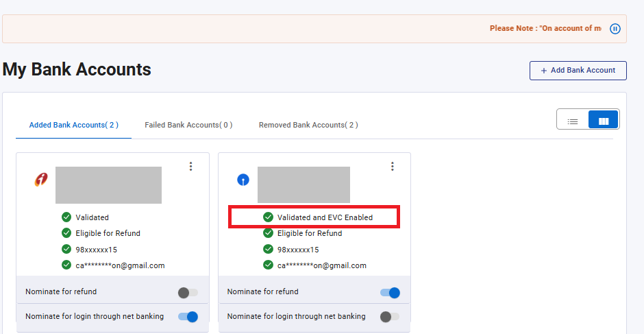
Task: Click the SBI bank logo icon
Action: coord(243,180)
